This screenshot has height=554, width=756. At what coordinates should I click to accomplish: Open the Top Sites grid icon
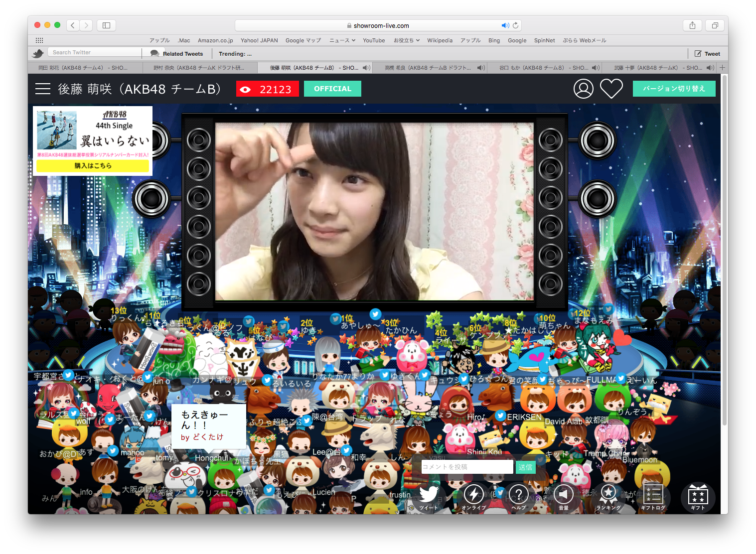tap(39, 40)
